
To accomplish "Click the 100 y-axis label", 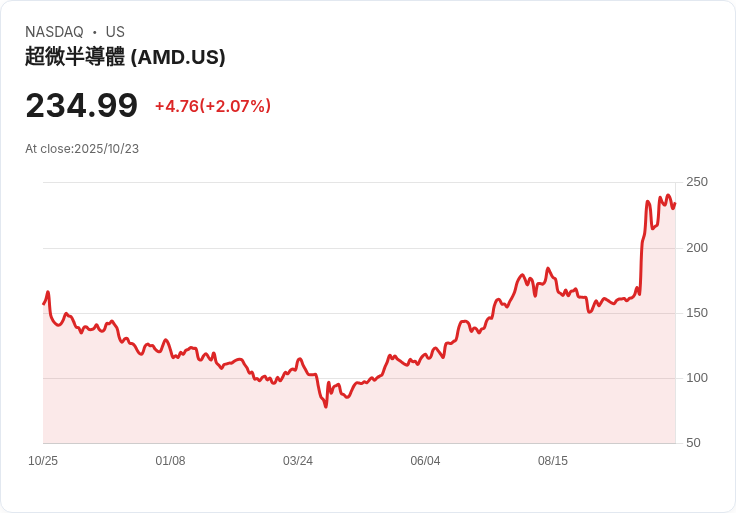I will [697, 378].
